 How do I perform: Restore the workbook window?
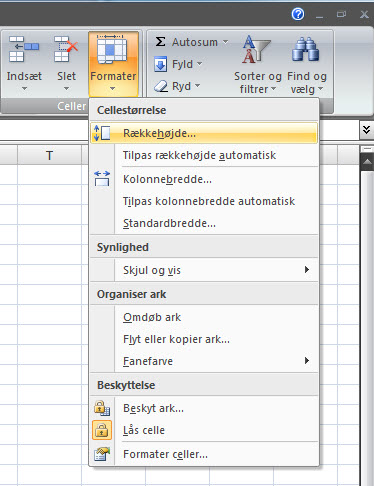pyautogui.click(x=341, y=14)
